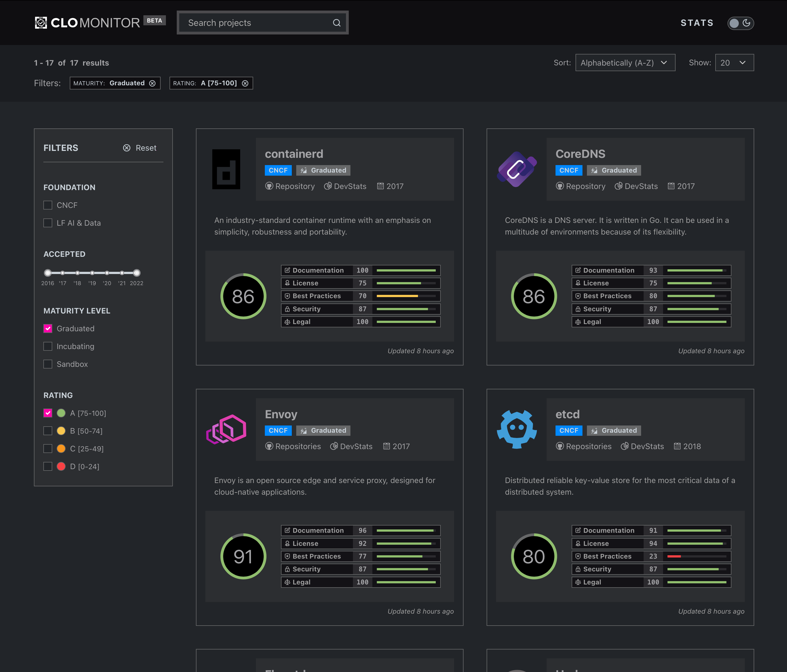Click the Envoy project logo
The image size is (787, 672).
pyautogui.click(x=226, y=429)
